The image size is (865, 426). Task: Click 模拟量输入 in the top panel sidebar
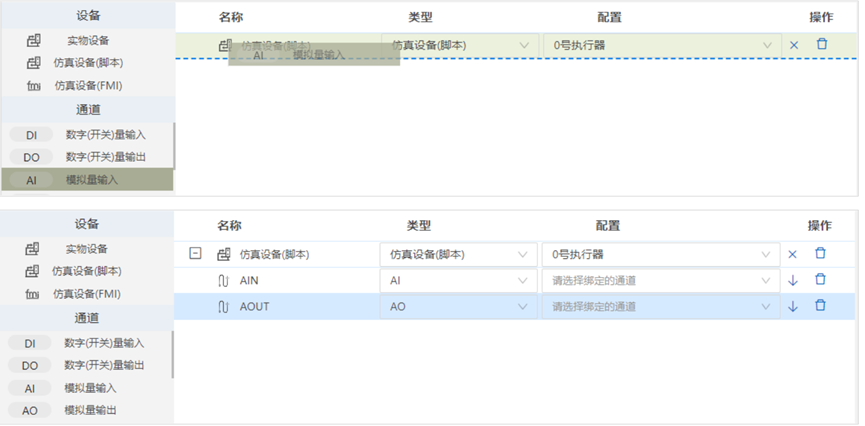(92, 180)
